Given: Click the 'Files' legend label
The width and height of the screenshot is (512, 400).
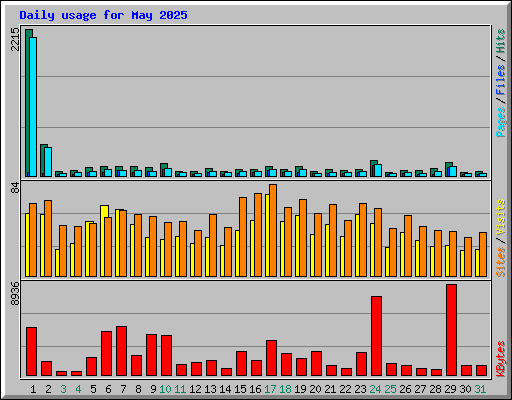Looking at the screenshot, I should point(500,80).
